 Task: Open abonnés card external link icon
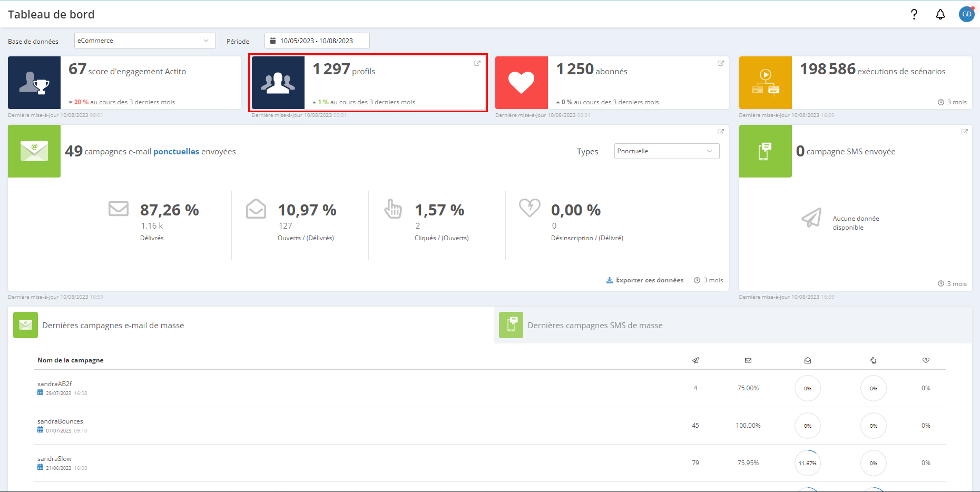(721, 63)
